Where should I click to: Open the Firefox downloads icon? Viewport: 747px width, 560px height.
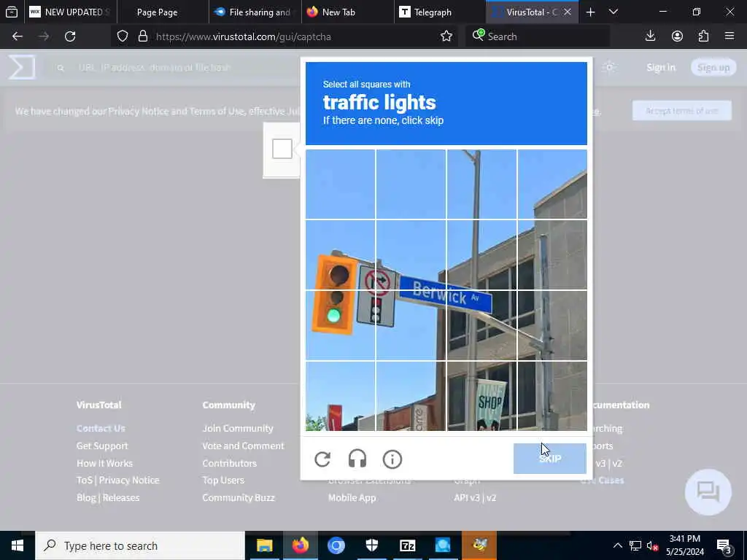650,36
